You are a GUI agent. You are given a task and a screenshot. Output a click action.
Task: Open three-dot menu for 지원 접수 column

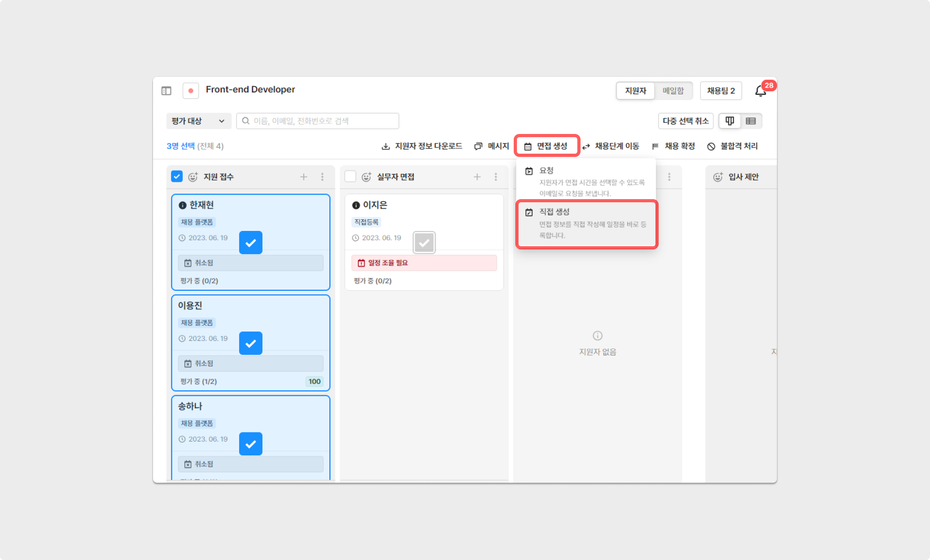[322, 177]
